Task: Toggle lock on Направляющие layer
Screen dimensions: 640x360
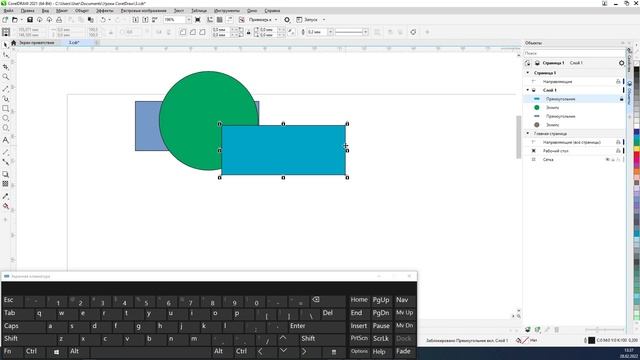Action: tap(618, 82)
